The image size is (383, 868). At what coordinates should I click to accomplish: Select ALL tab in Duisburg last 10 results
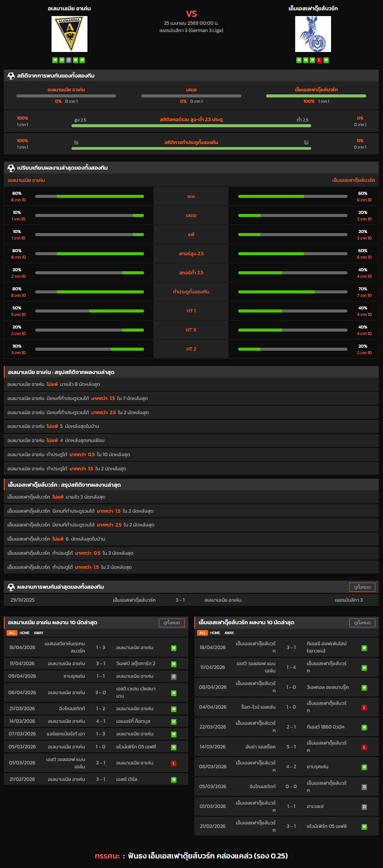point(202,633)
